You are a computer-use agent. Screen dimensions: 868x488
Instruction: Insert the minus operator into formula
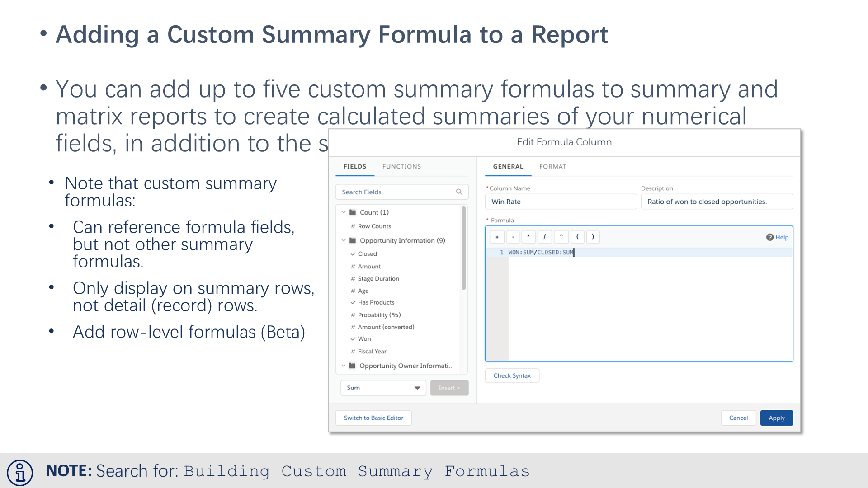(513, 237)
